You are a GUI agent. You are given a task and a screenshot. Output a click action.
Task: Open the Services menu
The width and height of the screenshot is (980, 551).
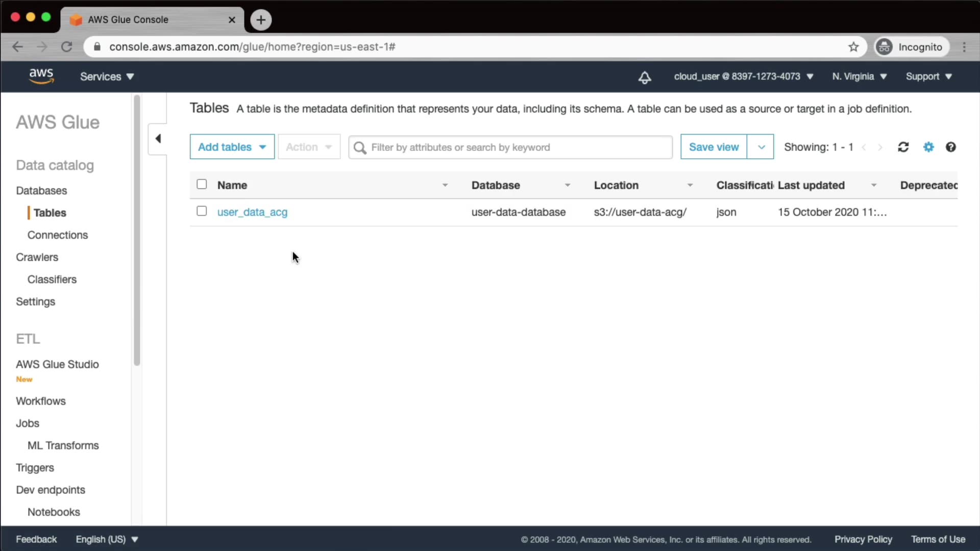pos(107,77)
